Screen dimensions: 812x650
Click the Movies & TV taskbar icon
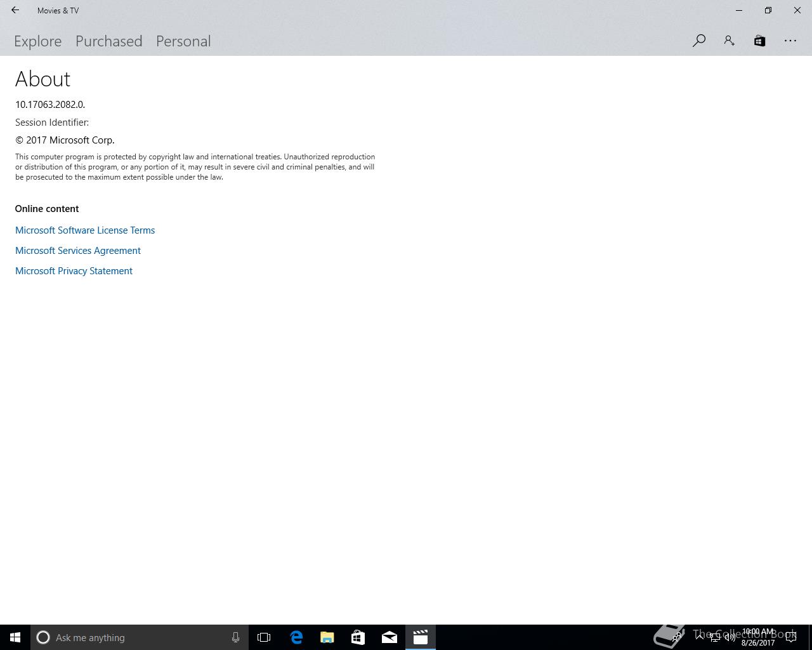[x=421, y=637]
